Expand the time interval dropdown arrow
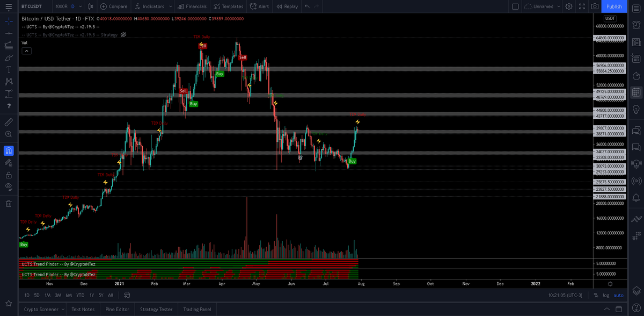 coord(80,6)
